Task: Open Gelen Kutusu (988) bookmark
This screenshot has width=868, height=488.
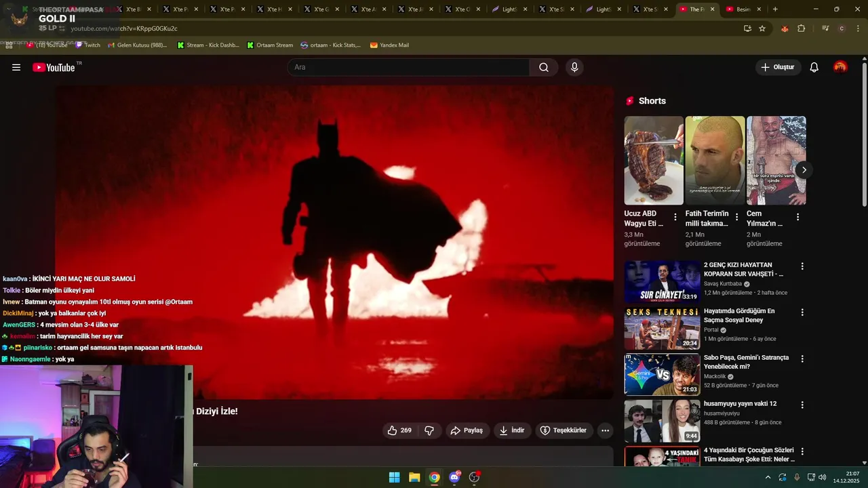Action: click(137, 45)
